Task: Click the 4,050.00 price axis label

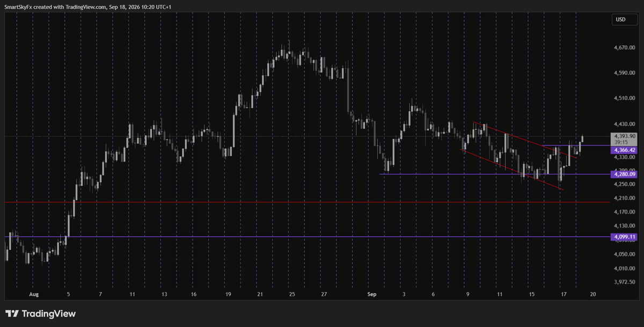Action: 624,254
